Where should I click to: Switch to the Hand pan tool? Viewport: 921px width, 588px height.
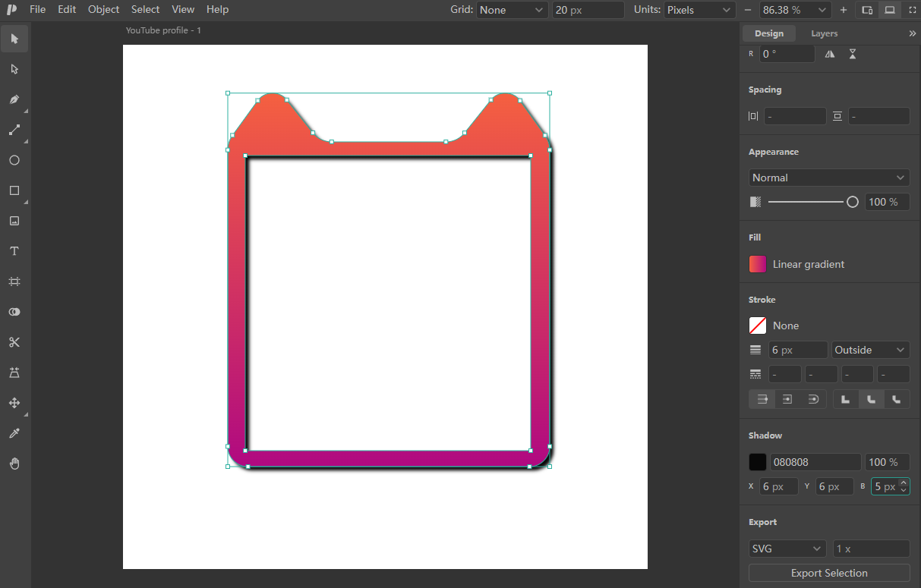14,464
